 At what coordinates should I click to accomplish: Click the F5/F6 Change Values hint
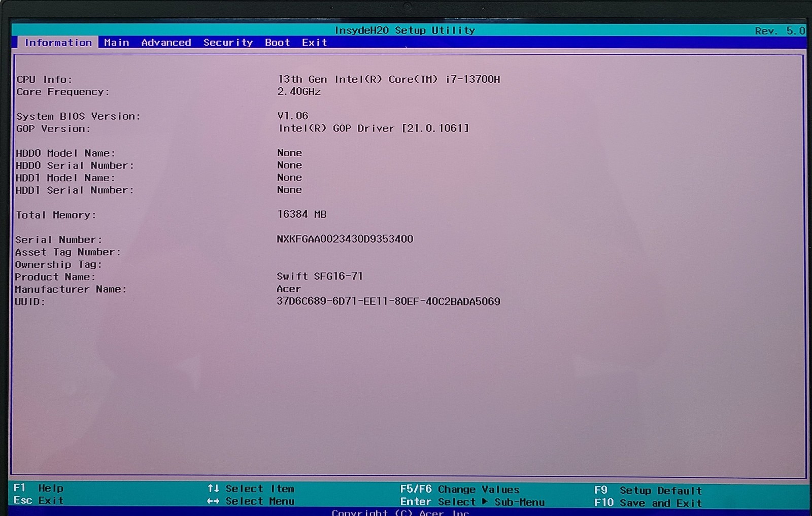pos(460,490)
